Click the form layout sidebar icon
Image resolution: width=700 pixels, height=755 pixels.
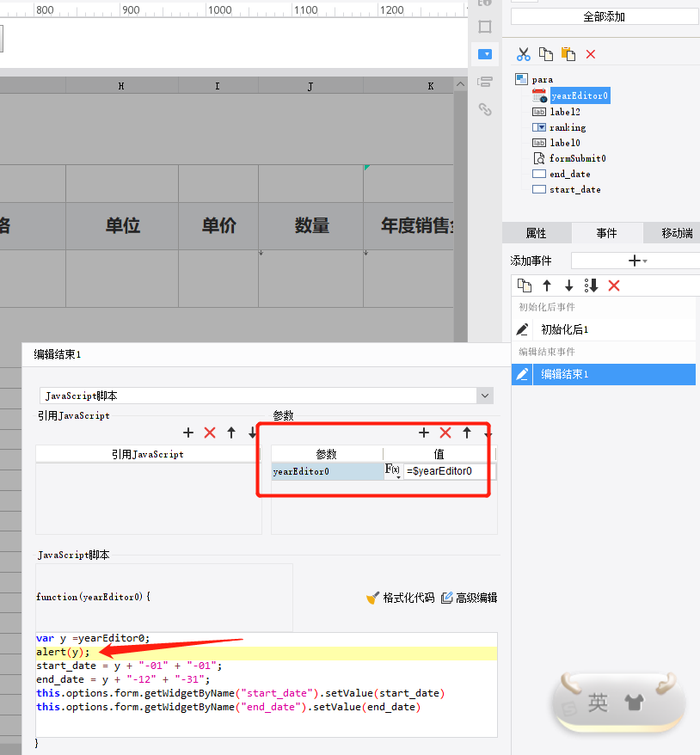pos(485,82)
